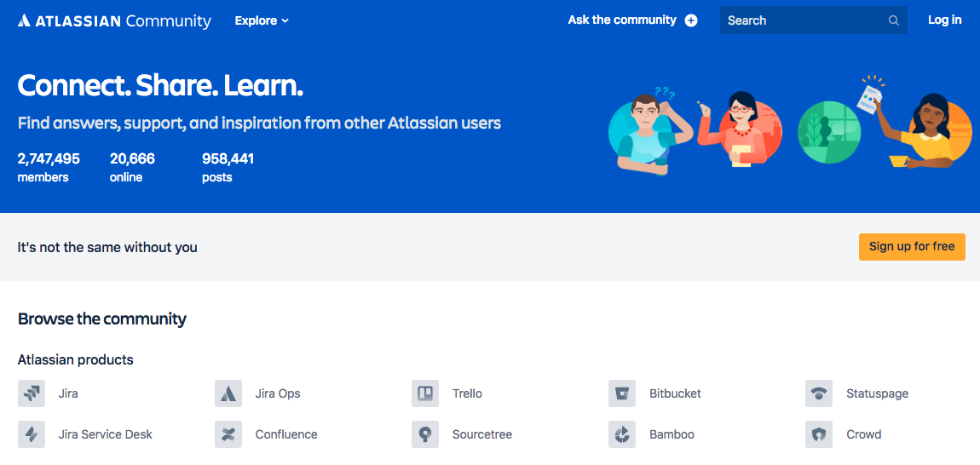The height and width of the screenshot is (465, 980).
Task: Open the Jira Ops product icon
Action: [x=228, y=393]
